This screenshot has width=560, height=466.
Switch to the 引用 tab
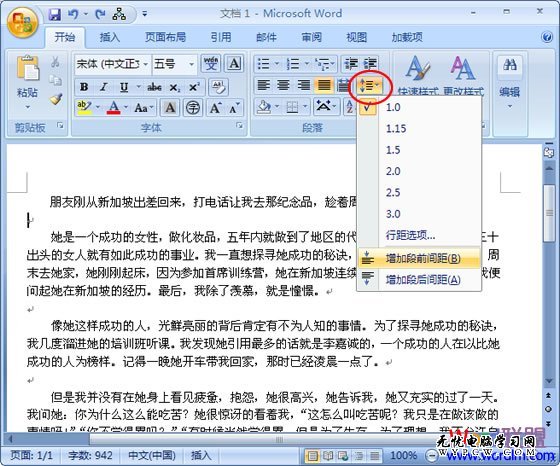220,37
